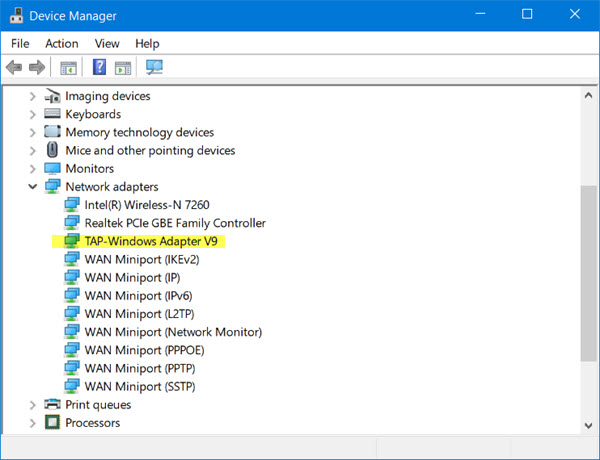Image resolution: width=600 pixels, height=460 pixels.
Task: Expand the Processors node
Action: click(33, 423)
